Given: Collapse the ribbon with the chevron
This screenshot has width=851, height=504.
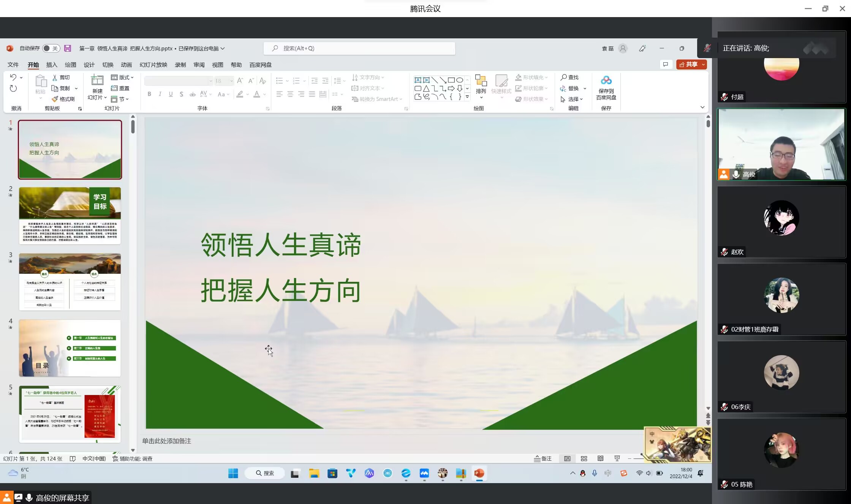Looking at the screenshot, I should click(702, 107).
